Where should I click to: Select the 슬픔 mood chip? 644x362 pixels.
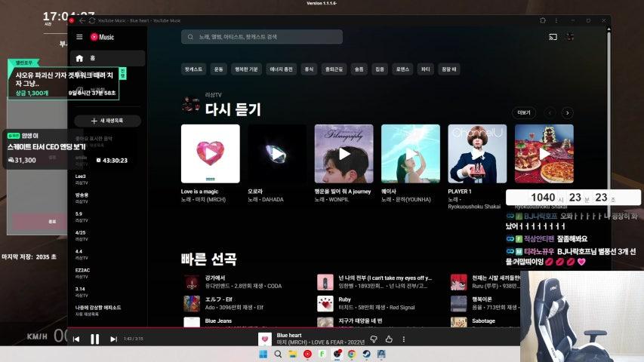pyautogui.click(x=359, y=69)
